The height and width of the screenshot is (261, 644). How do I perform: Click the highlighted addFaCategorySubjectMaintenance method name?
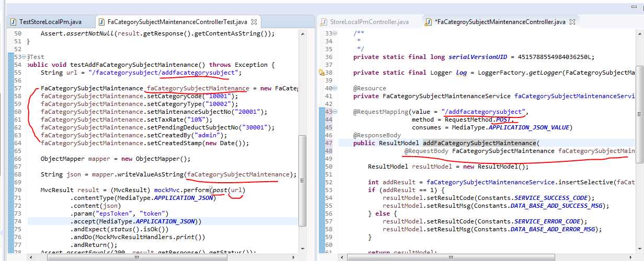[x=479, y=143]
